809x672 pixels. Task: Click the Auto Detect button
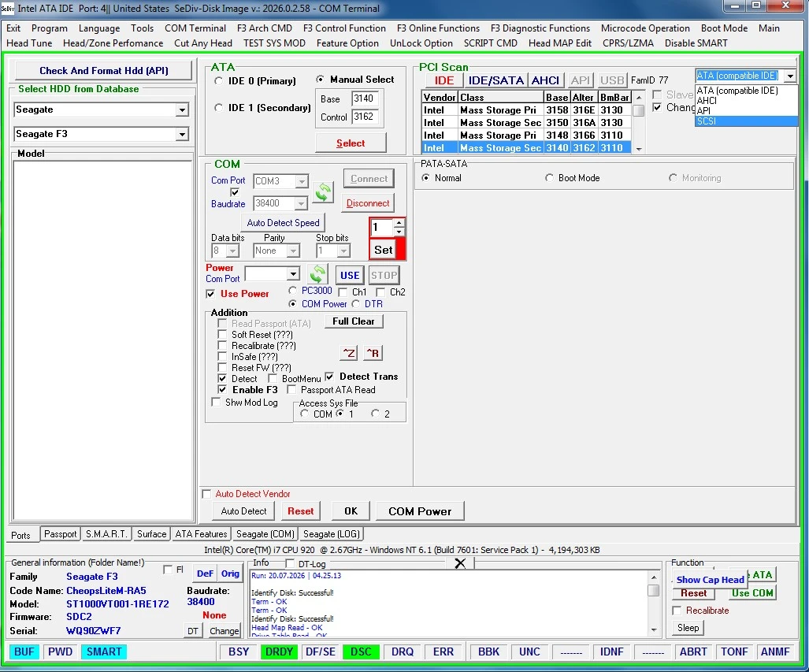[243, 511]
